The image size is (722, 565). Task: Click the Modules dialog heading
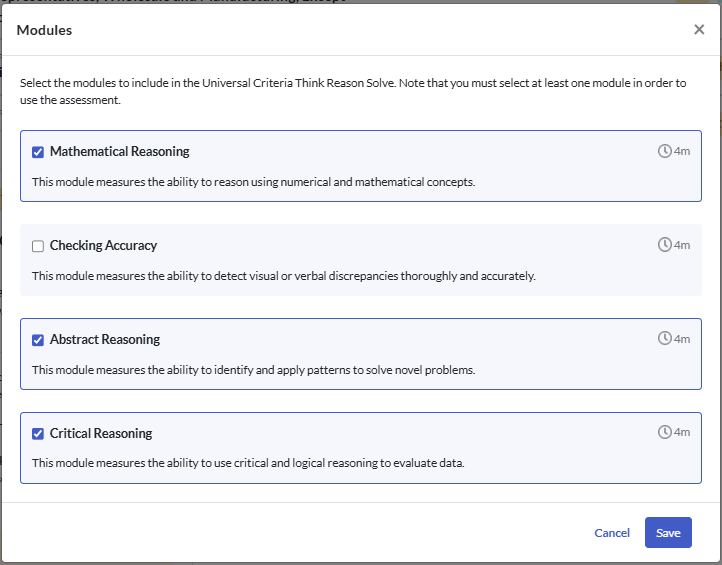pyautogui.click(x=44, y=31)
